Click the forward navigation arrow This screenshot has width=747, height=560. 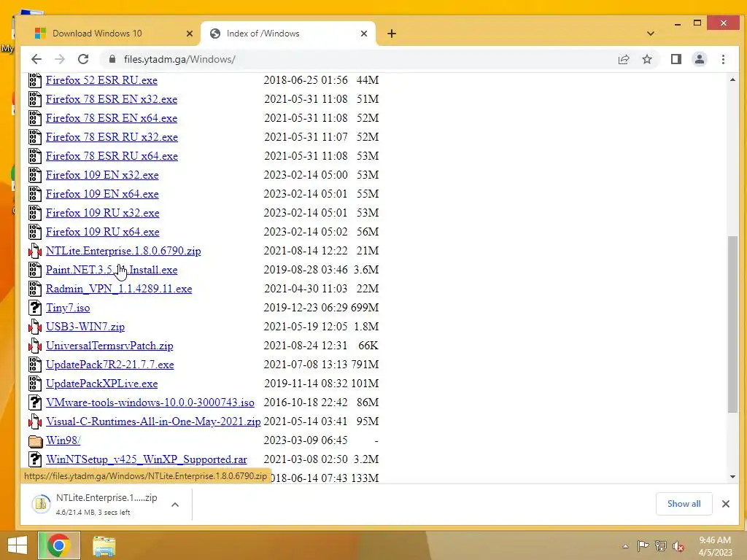(60, 59)
